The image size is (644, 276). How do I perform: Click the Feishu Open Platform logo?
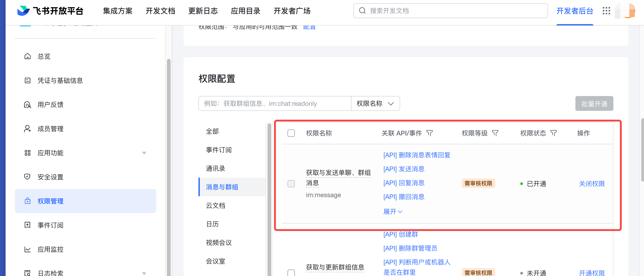click(x=50, y=11)
